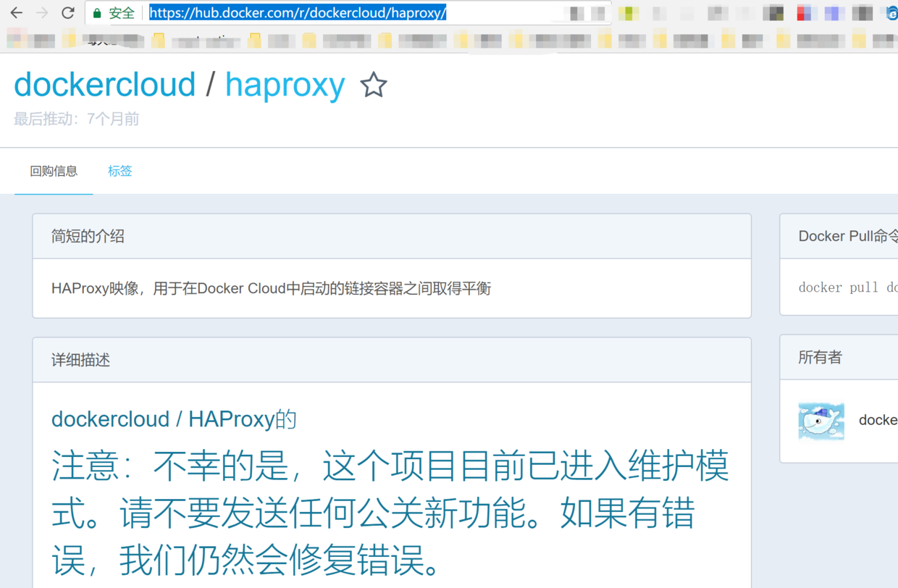Focus the hub.docker.com URL address bar
Image resolution: width=898 pixels, height=588 pixels.
pyautogui.click(x=348, y=13)
